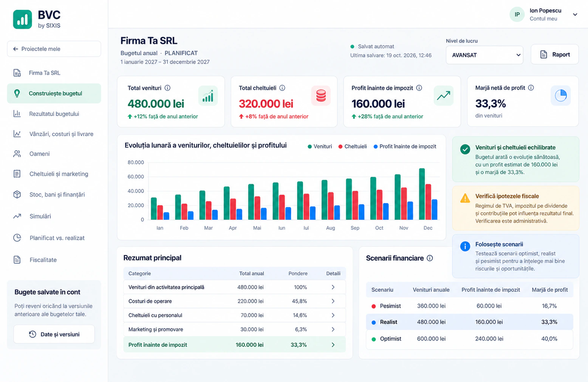Click the Raport button
The image size is (588, 382).
click(555, 54)
